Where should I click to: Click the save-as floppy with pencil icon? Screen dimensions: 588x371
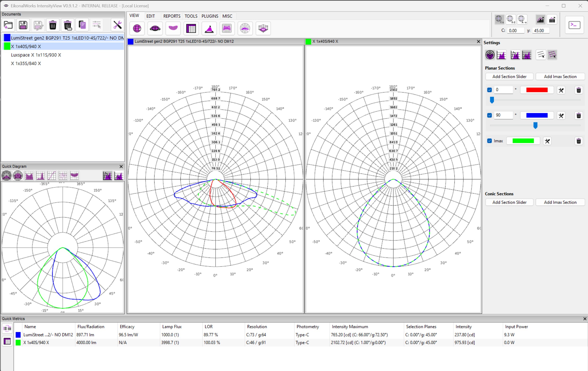(x=38, y=25)
